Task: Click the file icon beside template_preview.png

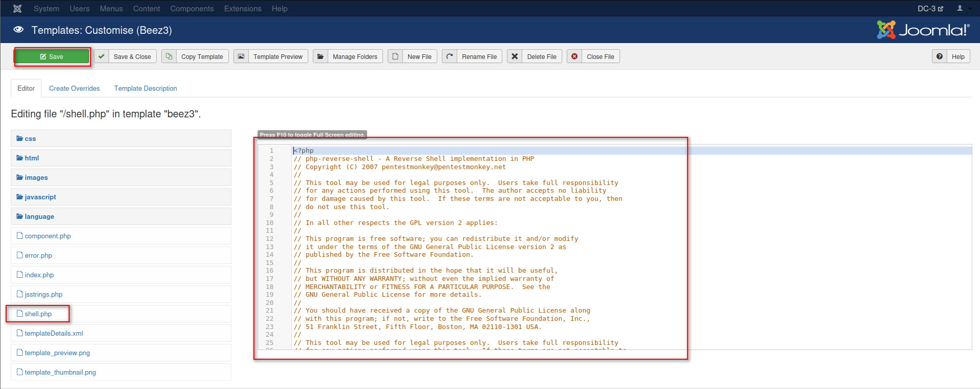Action: click(20, 353)
